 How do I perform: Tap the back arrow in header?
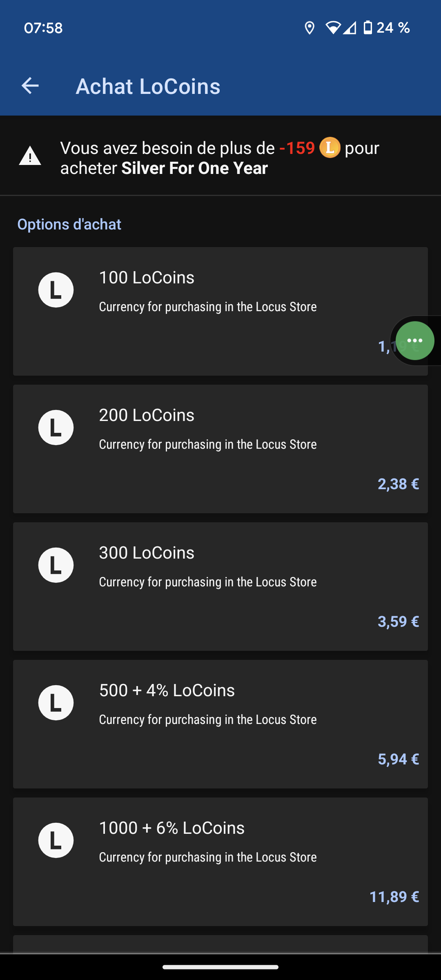click(x=30, y=86)
